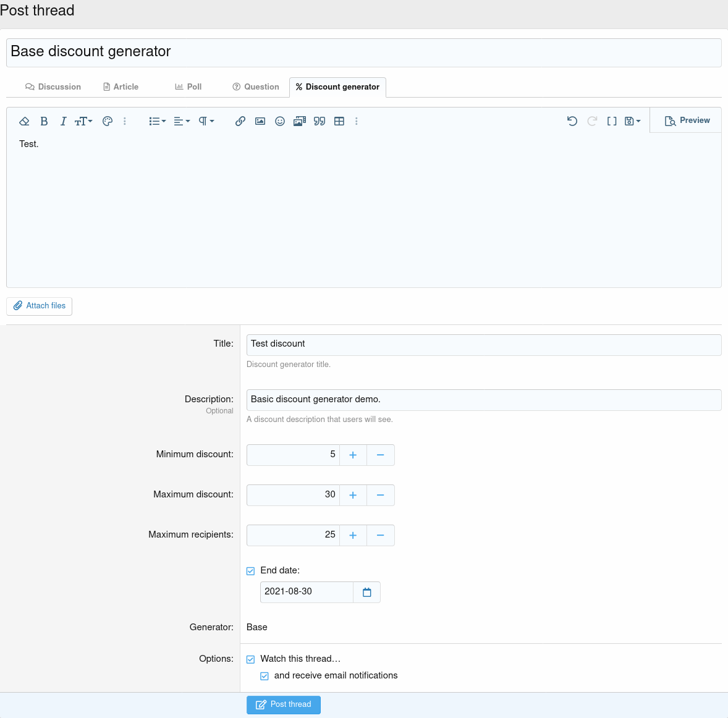Toggle italic text formatting
The height and width of the screenshot is (718, 728).
pyautogui.click(x=63, y=121)
